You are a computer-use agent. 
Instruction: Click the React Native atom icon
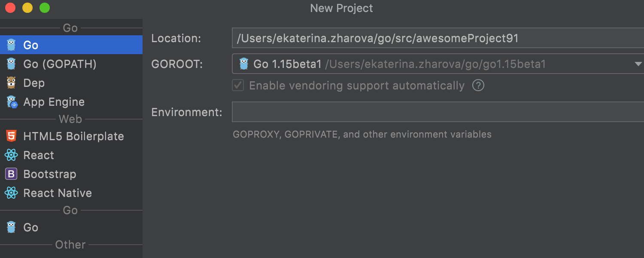pyautogui.click(x=11, y=193)
